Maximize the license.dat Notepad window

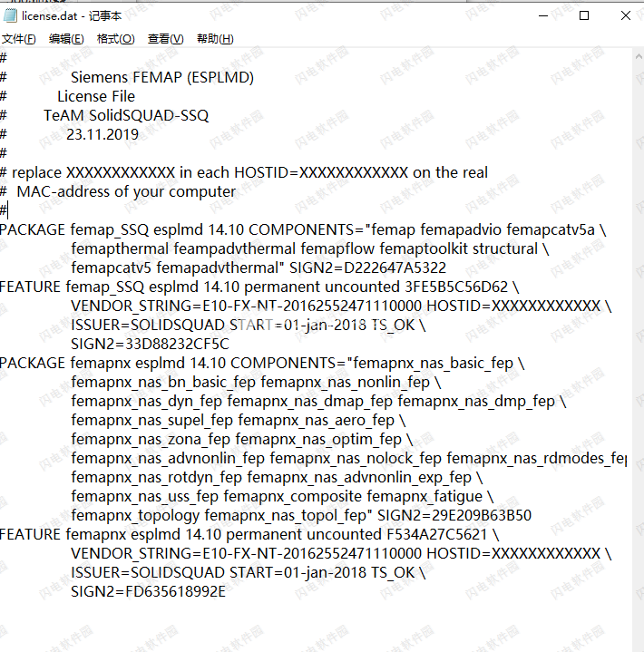pos(584,15)
